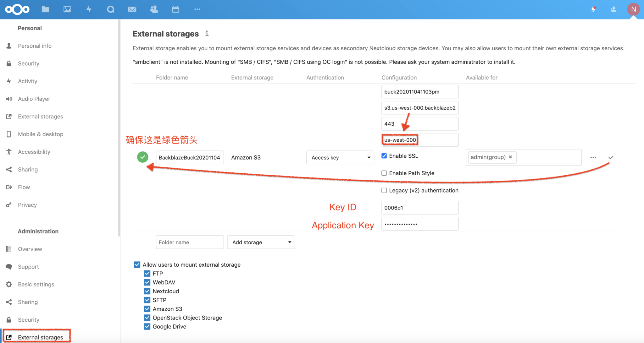Image resolution: width=644 pixels, height=343 pixels.
Task: Go to Basic settings in Administration
Action: coord(36,284)
